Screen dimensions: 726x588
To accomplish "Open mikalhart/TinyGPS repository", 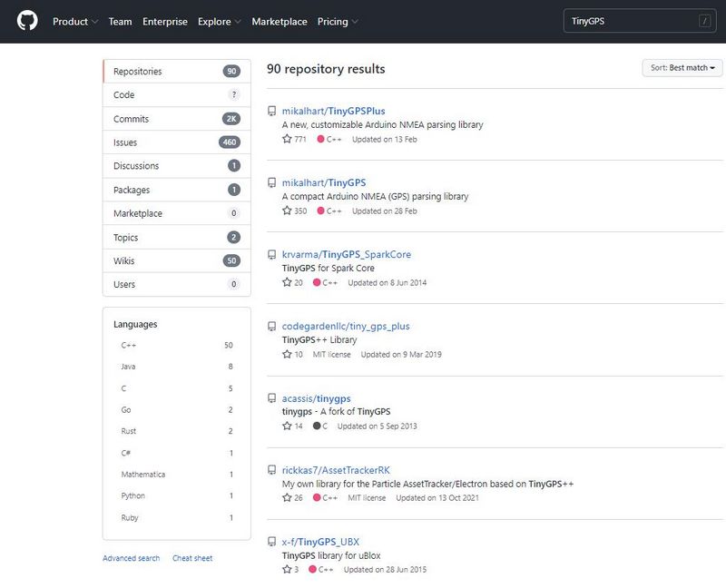I will (x=324, y=183).
